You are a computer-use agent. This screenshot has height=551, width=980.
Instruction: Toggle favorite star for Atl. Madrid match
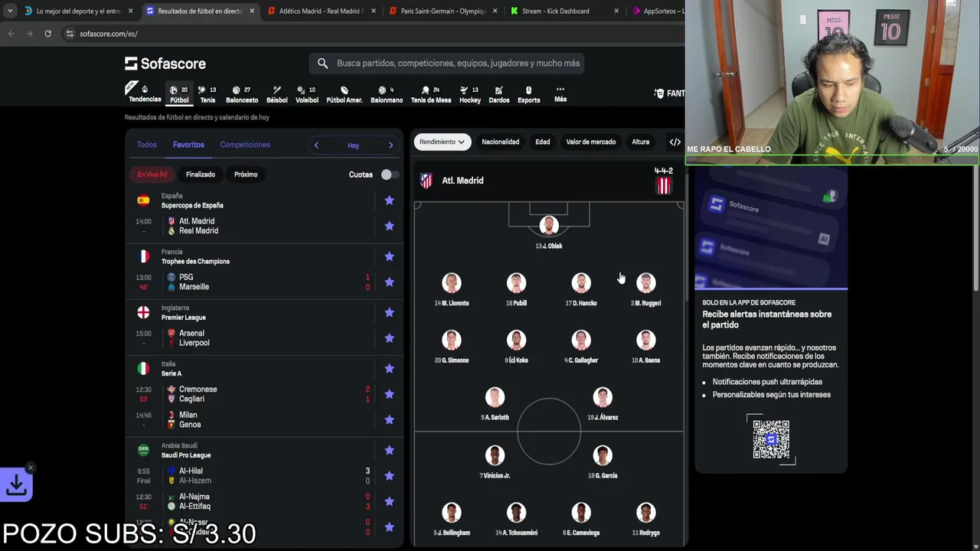tap(389, 226)
